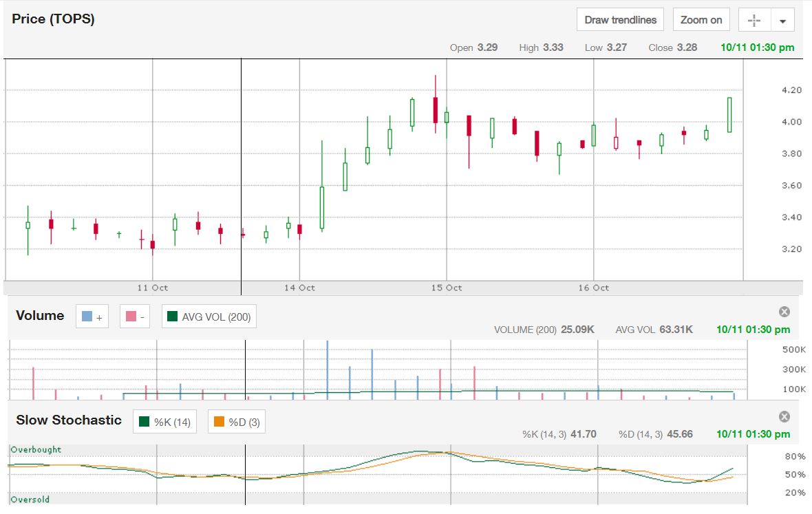Activate the crosshair cursor tool
Image resolution: width=812 pixels, height=514 pixels.
pos(754,20)
